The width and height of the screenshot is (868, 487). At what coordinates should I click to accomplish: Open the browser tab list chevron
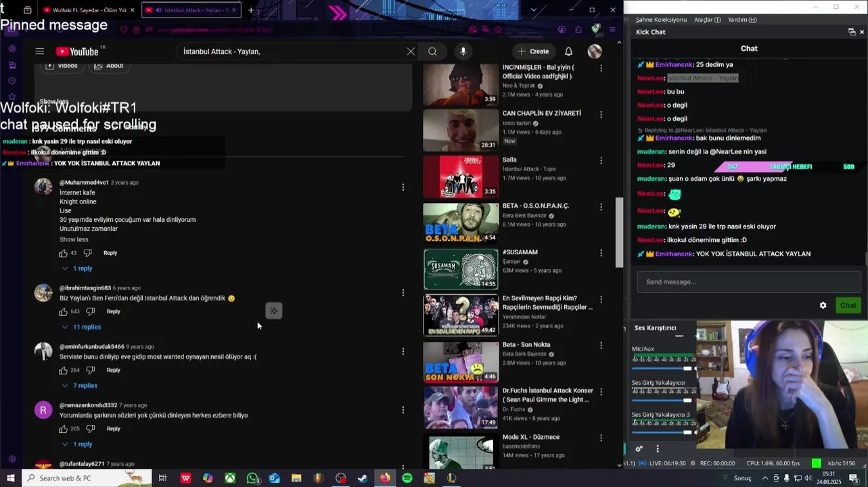coord(533,10)
